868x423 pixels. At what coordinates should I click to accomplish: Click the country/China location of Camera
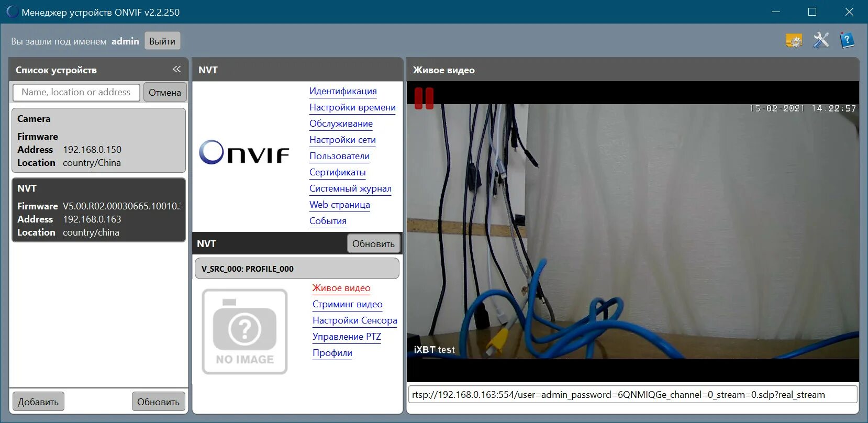tap(92, 163)
